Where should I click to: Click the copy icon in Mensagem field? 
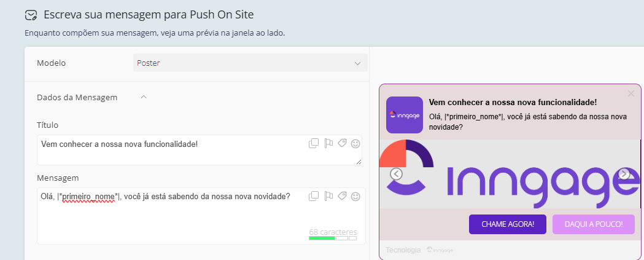point(314,196)
